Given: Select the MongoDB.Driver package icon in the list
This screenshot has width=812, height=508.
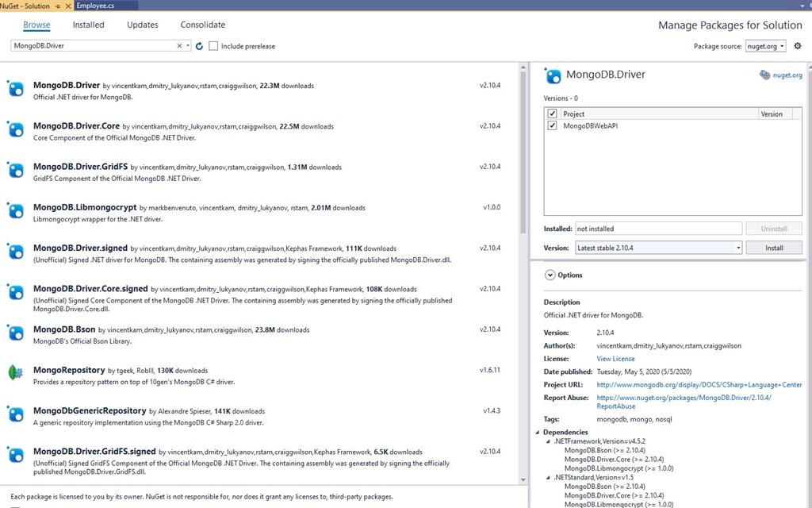Looking at the screenshot, I should click(16, 90).
